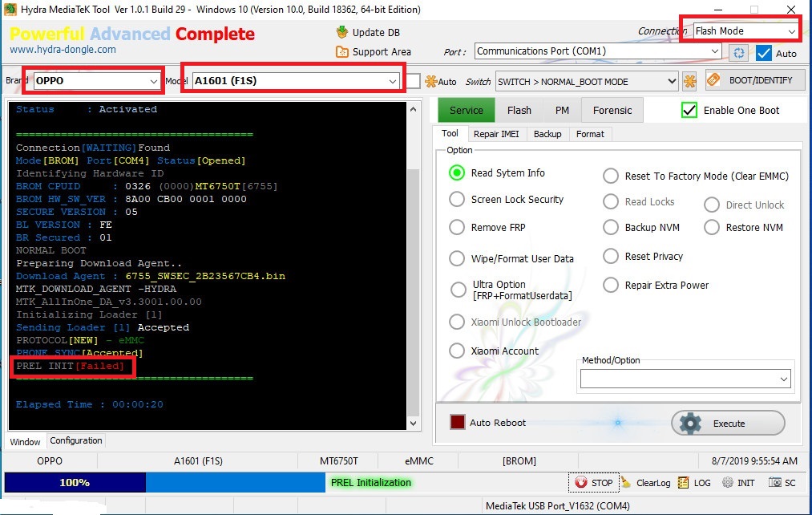Select Remove FRP radio button
This screenshot has height=515, width=812.
click(457, 227)
